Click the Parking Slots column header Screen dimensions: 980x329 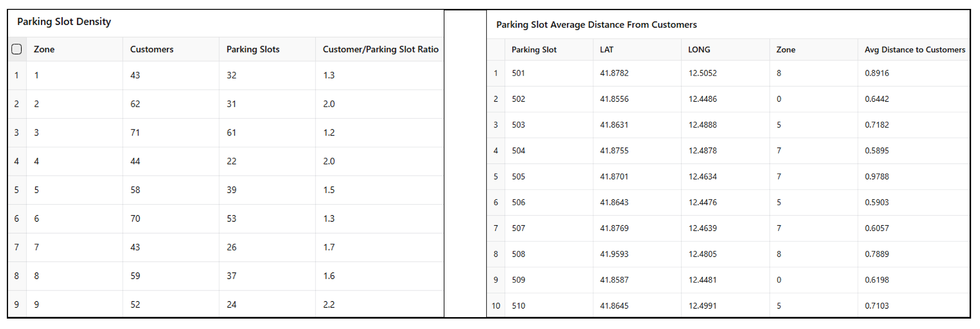[x=253, y=49]
